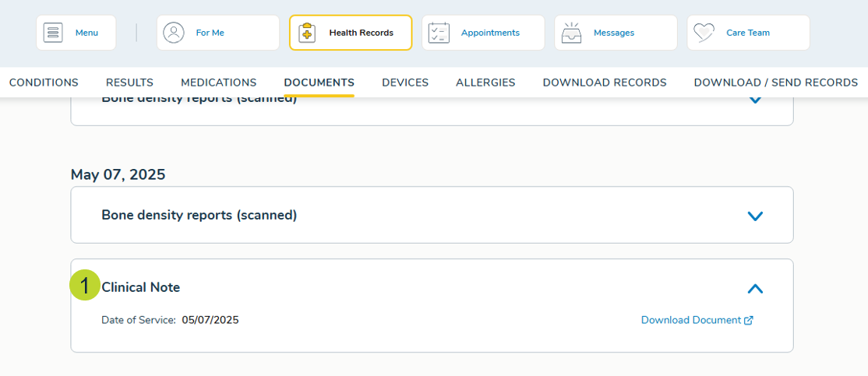Viewport: 868px width, 376px height.
Task: Click the For Me profile icon
Action: click(x=174, y=33)
